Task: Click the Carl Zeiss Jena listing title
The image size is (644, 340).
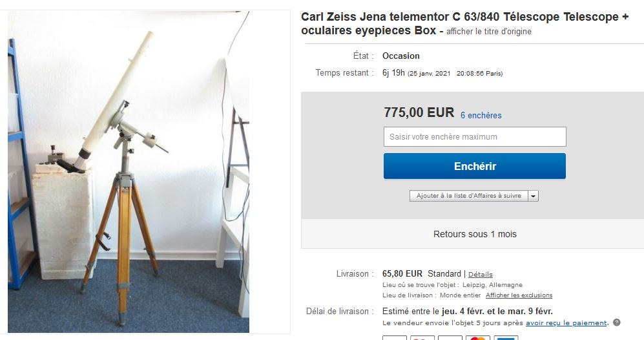Action: [464, 23]
